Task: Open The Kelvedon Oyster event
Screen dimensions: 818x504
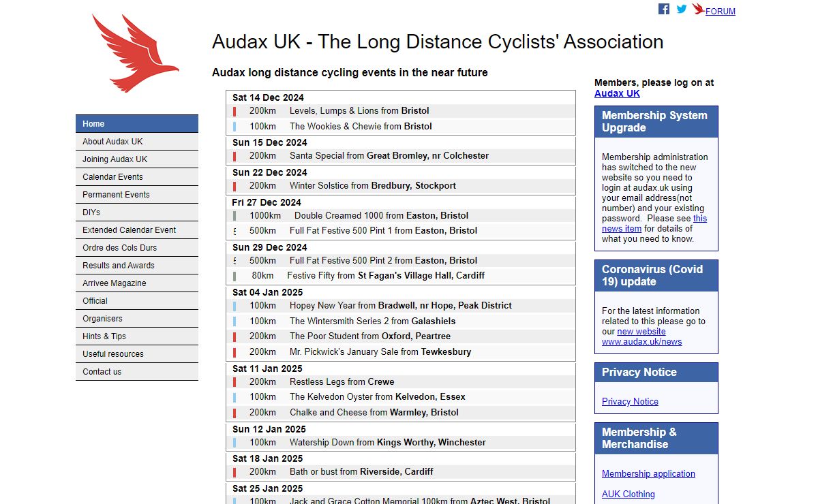Action: pos(401,397)
